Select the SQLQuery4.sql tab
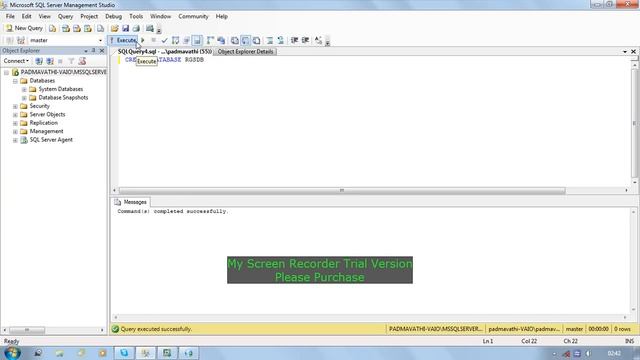The image size is (640, 360). (164, 51)
